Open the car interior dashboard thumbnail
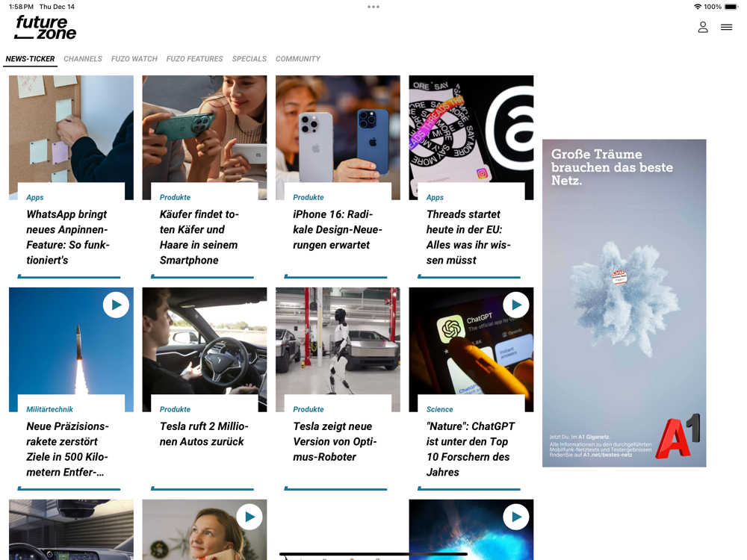The image size is (747, 560). point(71,529)
